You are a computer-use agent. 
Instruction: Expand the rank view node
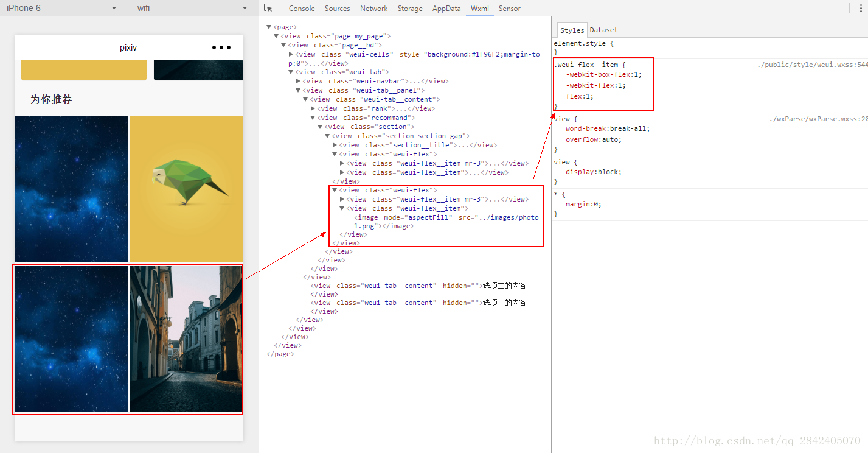click(x=313, y=108)
